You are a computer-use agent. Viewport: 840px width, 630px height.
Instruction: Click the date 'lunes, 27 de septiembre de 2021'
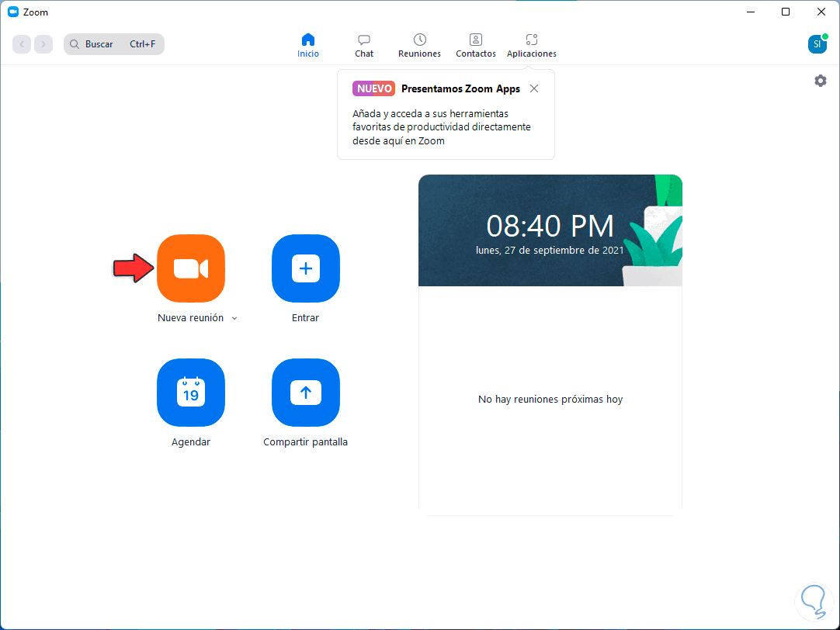[x=550, y=251]
